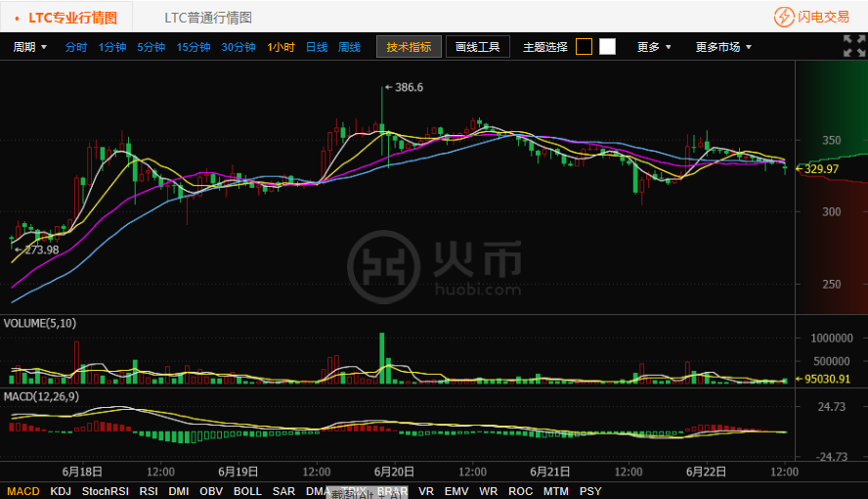Switch to the 1小时 interval
Image resolution: width=868 pixels, height=499 pixels.
click(x=281, y=47)
